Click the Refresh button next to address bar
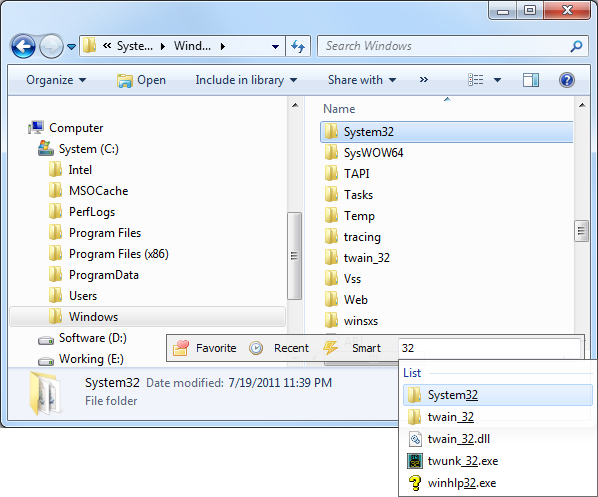Image resolution: width=598 pixels, height=497 pixels. pyautogui.click(x=298, y=47)
